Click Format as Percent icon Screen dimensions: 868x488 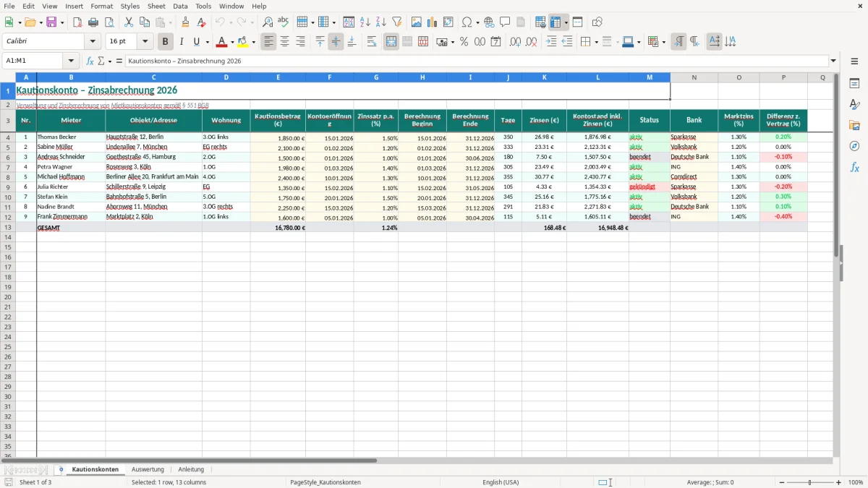pyautogui.click(x=464, y=42)
